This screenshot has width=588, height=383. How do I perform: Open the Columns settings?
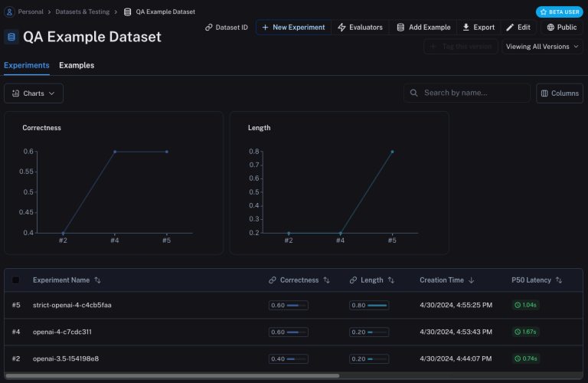559,93
